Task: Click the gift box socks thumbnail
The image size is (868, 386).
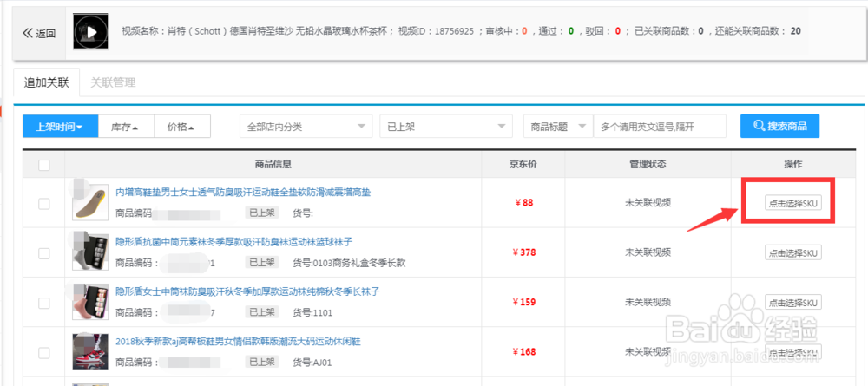Action: click(90, 252)
